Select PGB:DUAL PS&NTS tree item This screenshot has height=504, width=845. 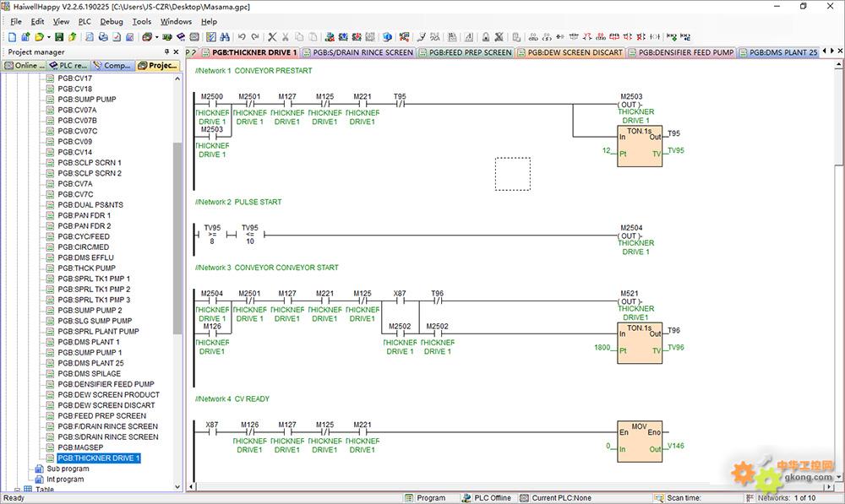[x=90, y=204]
